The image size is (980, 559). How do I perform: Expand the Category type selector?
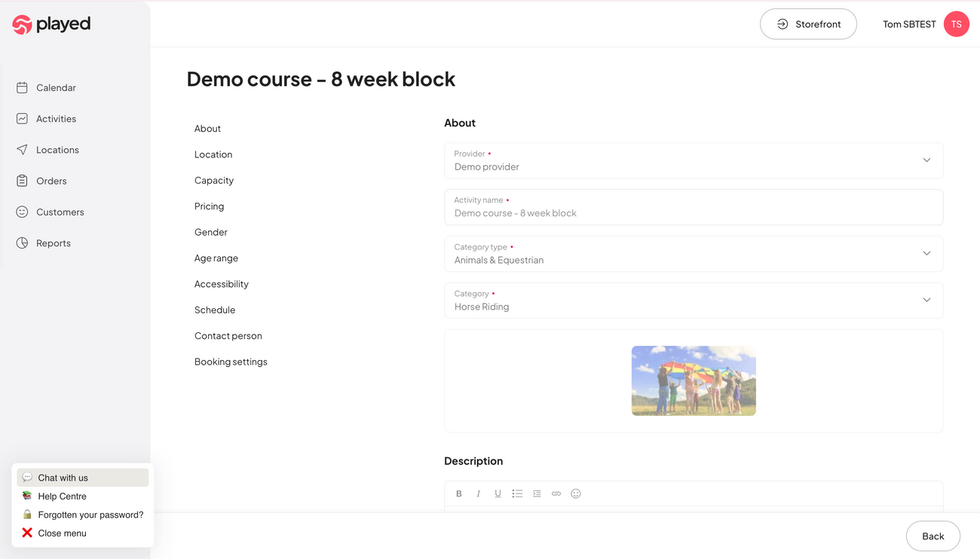(926, 254)
